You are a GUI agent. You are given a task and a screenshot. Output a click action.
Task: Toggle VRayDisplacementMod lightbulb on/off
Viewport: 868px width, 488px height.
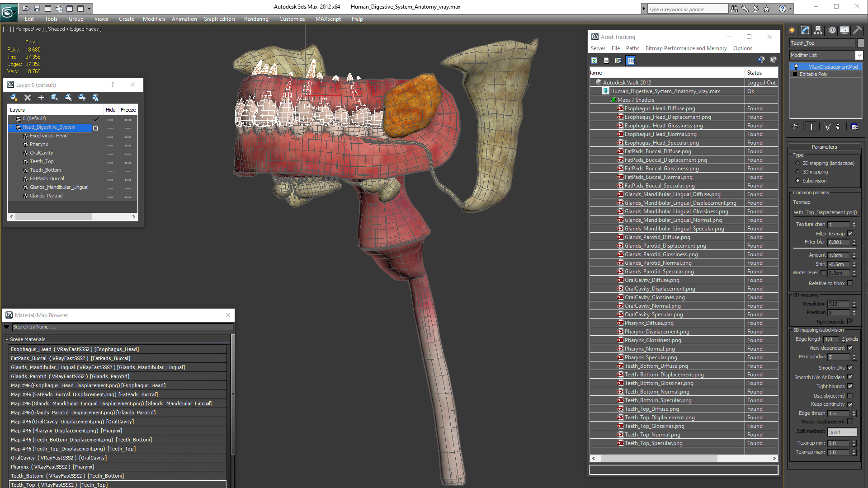click(x=796, y=67)
